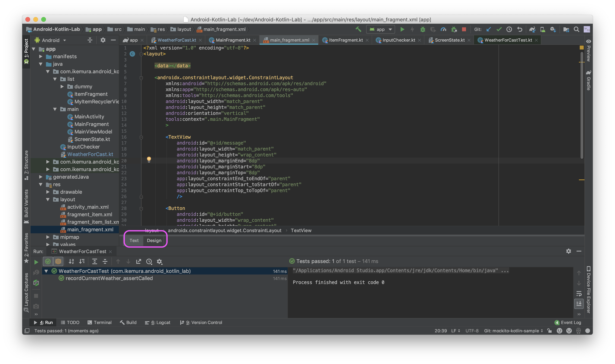Toggle soft-wrap in the Run console

579,294
